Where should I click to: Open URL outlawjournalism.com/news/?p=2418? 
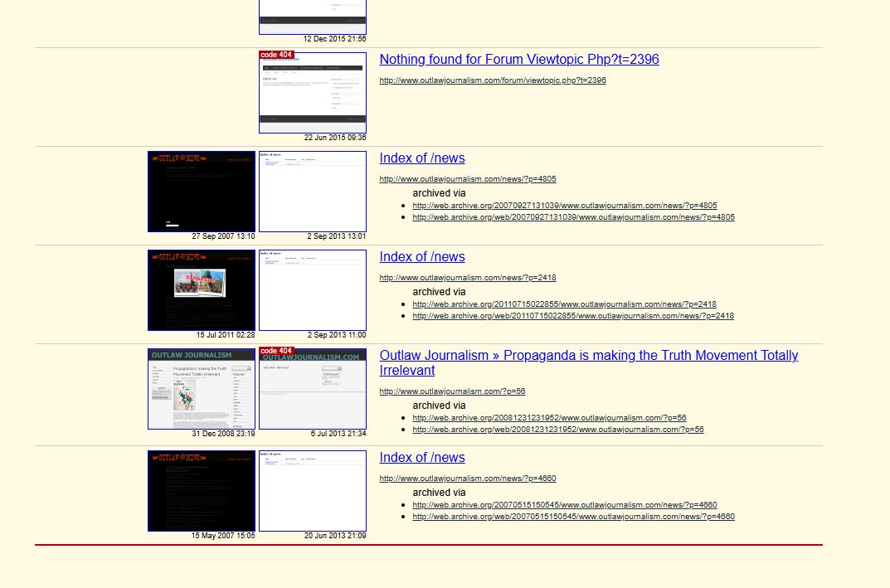(468, 278)
